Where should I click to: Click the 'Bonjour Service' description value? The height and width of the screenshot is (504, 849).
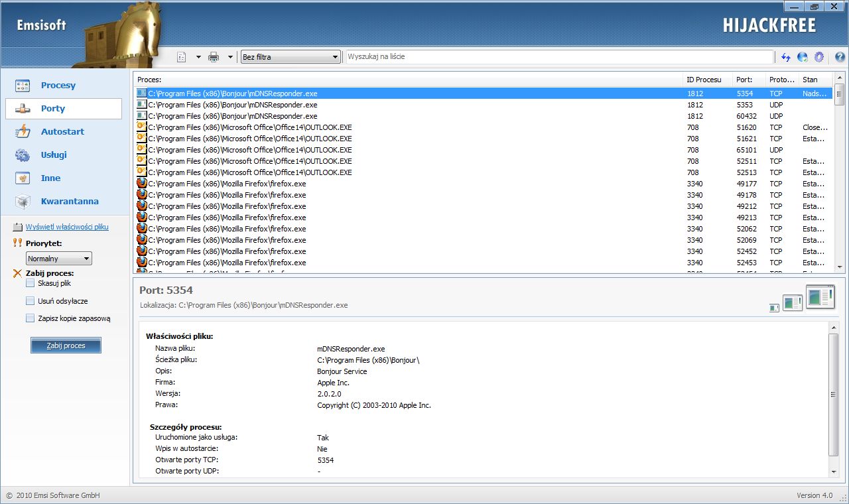pyautogui.click(x=342, y=371)
